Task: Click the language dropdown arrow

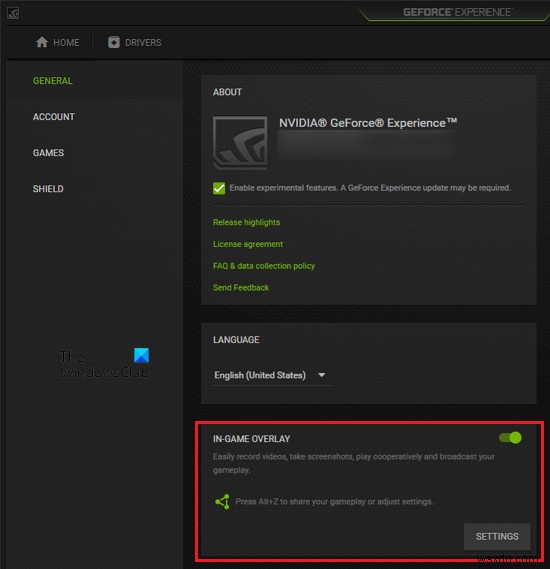Action: coord(321,375)
